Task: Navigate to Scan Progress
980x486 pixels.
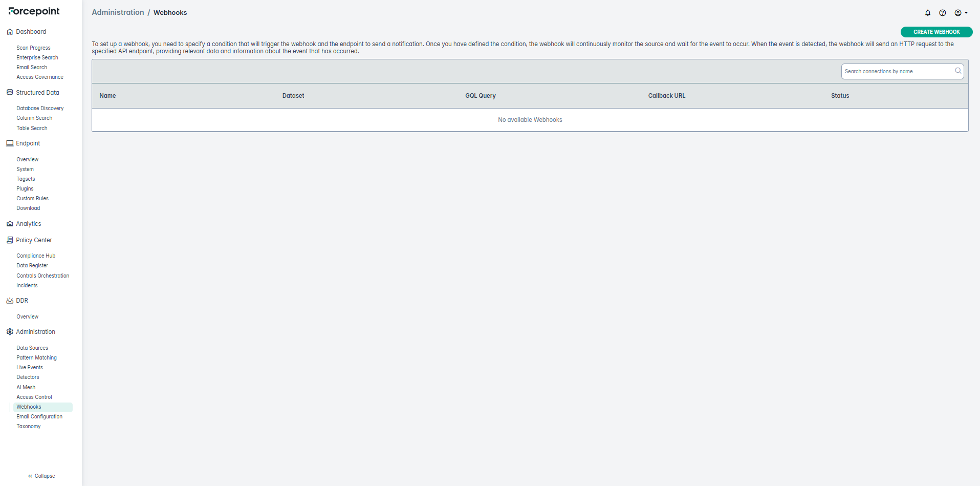Action: 33,48
